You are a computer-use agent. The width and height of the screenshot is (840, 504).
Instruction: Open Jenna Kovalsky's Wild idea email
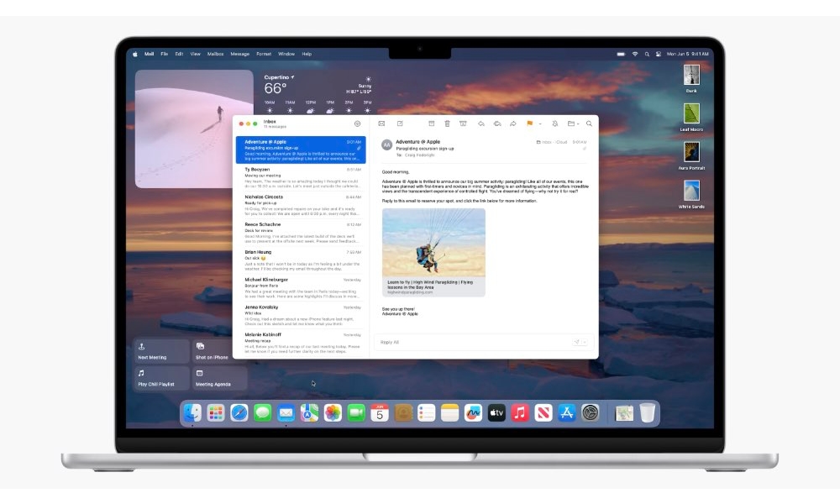301,316
